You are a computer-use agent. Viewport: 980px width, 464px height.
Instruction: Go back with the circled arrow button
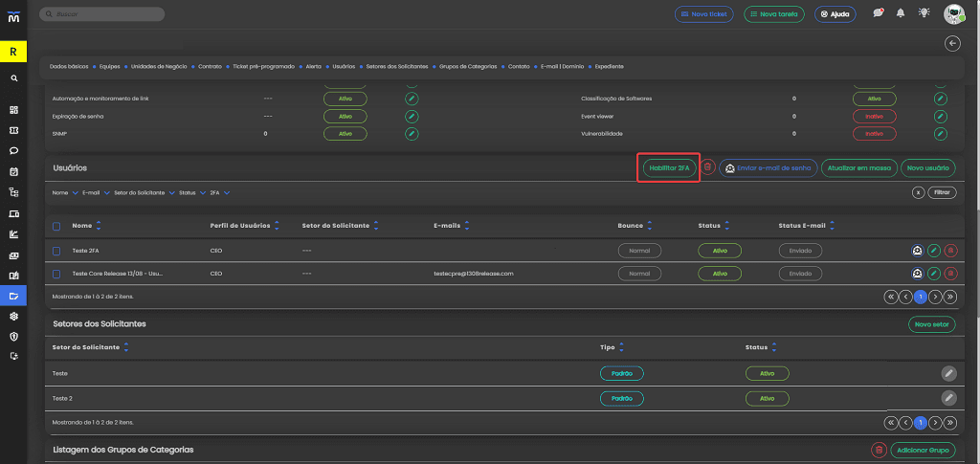(x=952, y=43)
